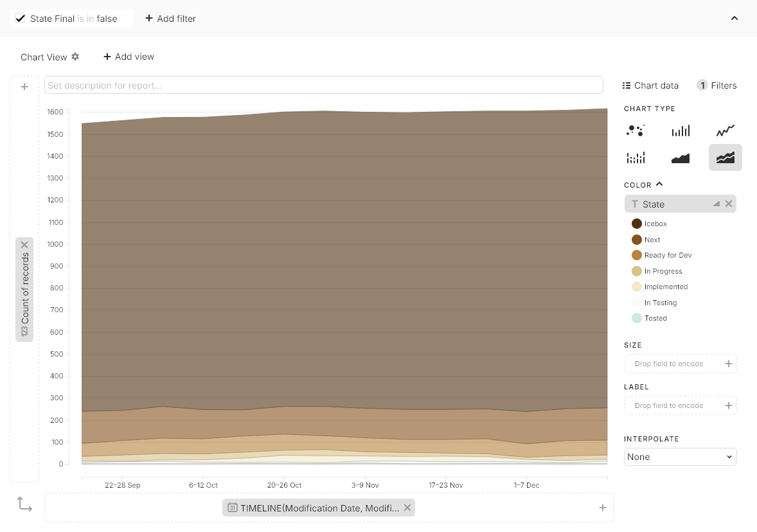Collapse the filter bar with the chevron

pyautogui.click(x=735, y=19)
